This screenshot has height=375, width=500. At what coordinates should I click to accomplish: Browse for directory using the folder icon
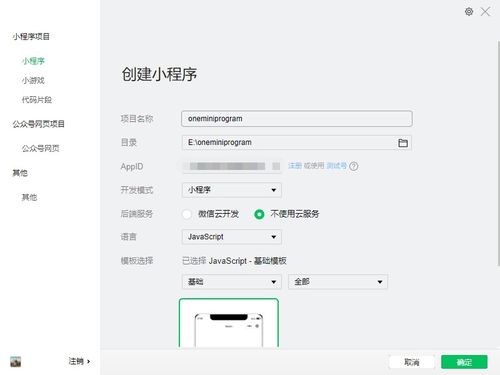point(403,143)
